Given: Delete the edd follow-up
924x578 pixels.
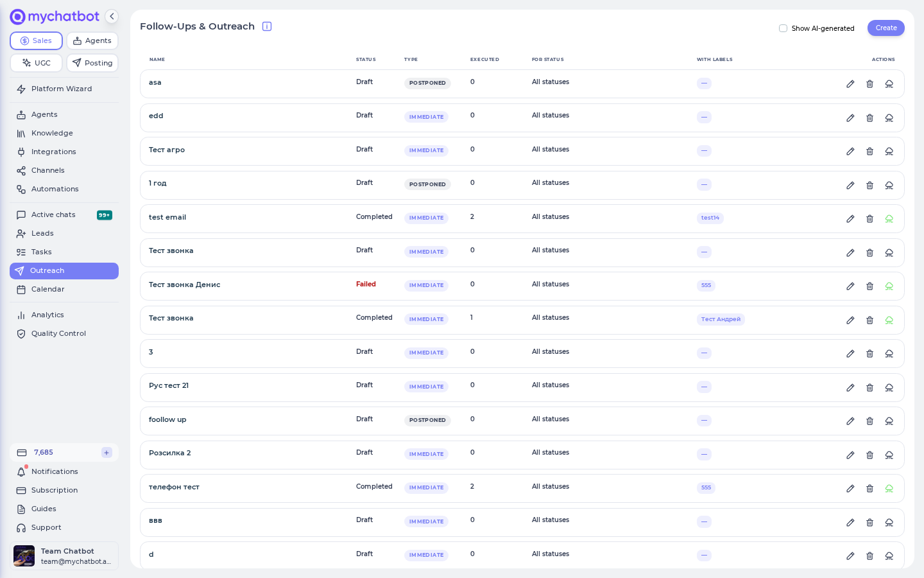Looking at the screenshot, I should 869,118.
